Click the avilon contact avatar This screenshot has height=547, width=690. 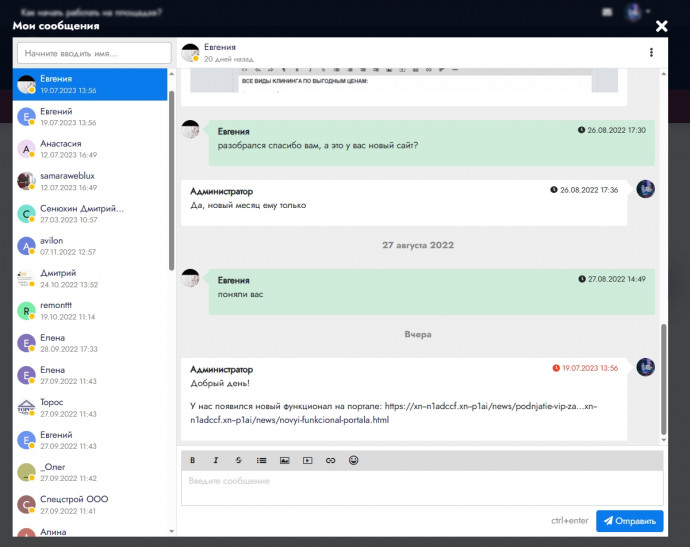point(26,246)
